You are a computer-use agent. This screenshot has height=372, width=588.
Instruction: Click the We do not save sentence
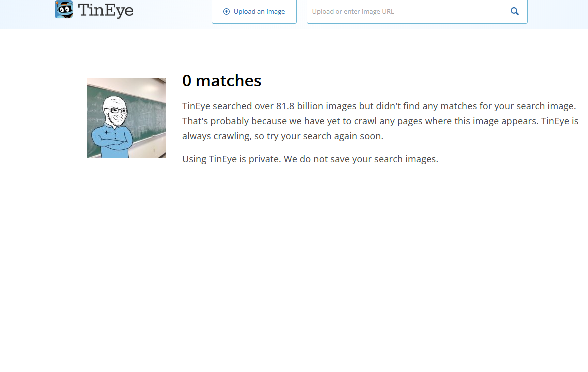pyautogui.click(x=361, y=159)
